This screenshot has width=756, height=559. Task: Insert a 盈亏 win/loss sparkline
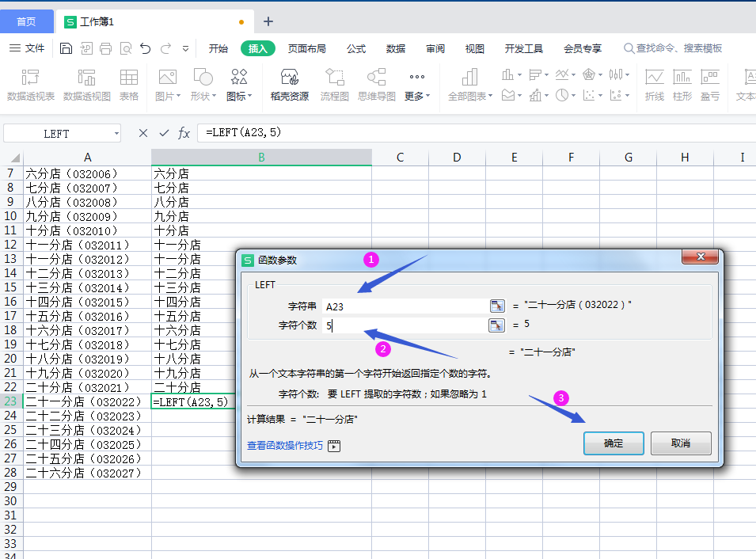(x=710, y=85)
